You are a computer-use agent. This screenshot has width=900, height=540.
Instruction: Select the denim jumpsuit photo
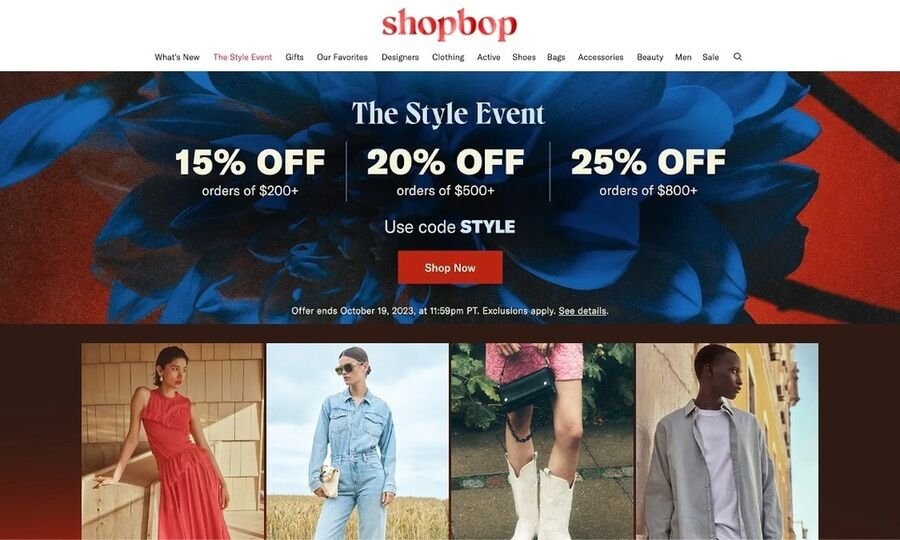click(x=358, y=441)
